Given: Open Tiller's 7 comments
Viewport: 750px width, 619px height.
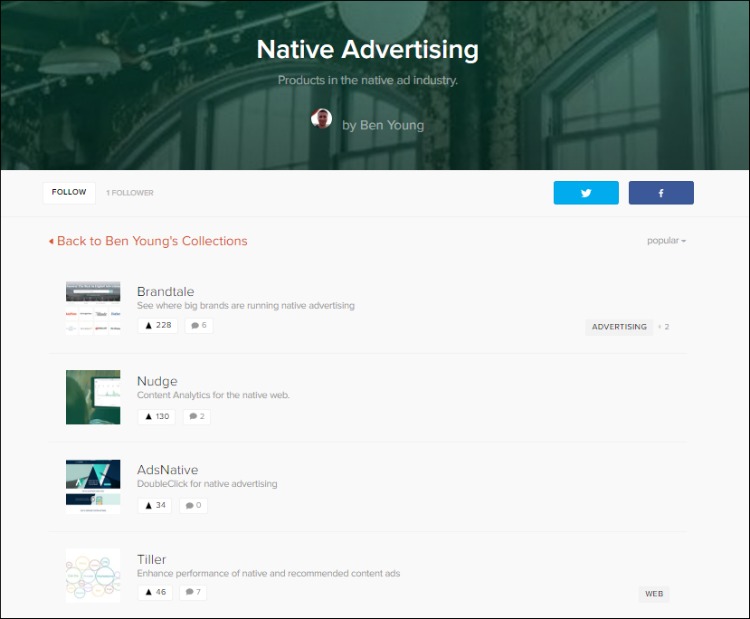Looking at the screenshot, I should [x=193, y=592].
